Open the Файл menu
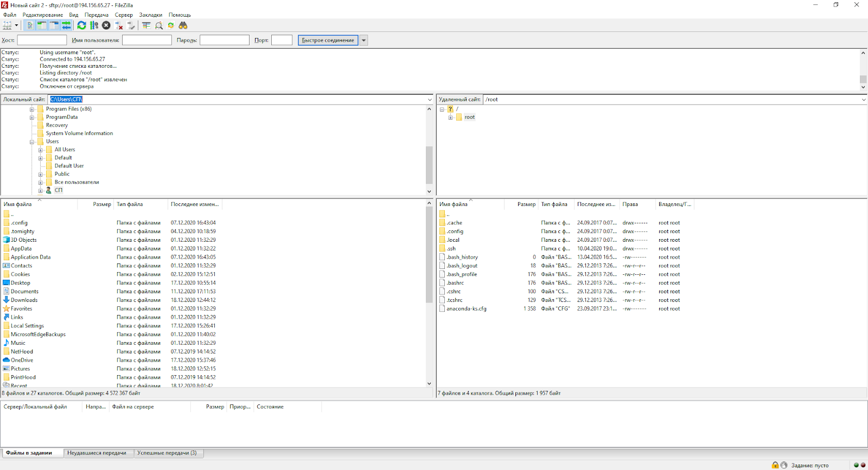 pyautogui.click(x=10, y=15)
